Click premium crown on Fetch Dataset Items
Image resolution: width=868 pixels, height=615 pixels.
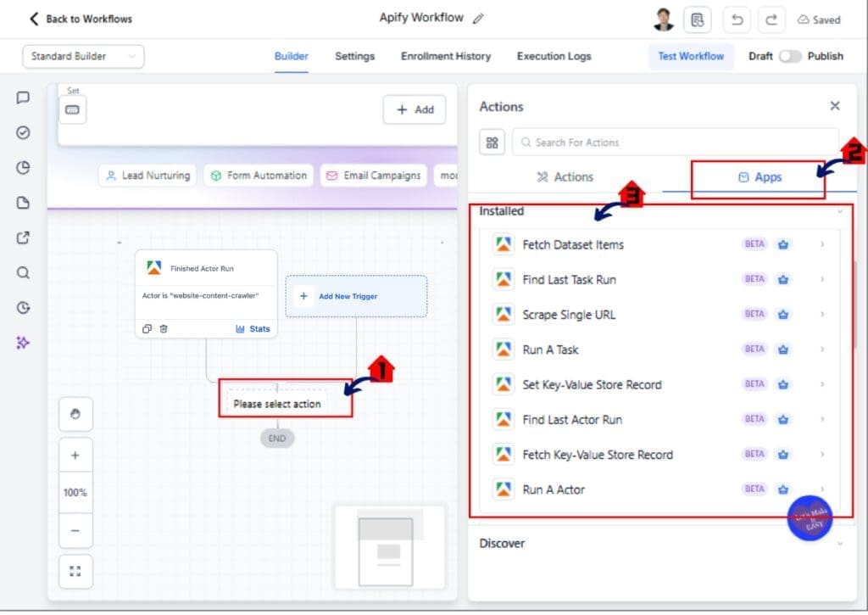coord(782,244)
